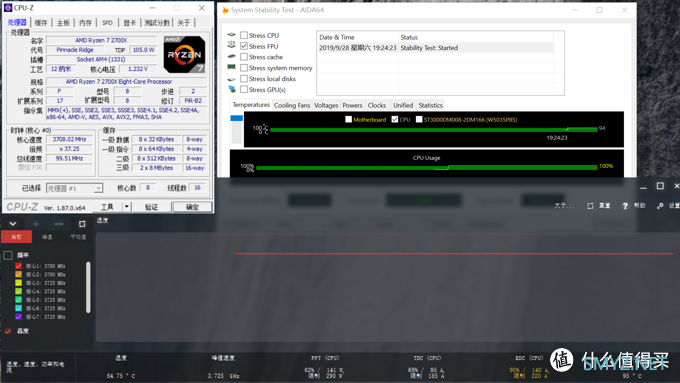Open the SPD tab in CPU-Z
The height and width of the screenshot is (383, 680).
coord(107,23)
